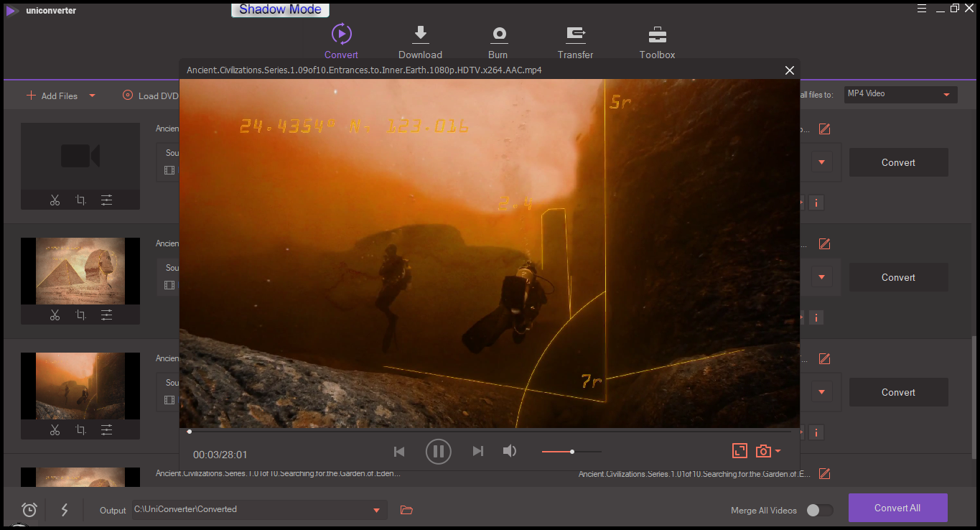Image resolution: width=980 pixels, height=530 pixels.
Task: Open format dropdown for second video
Action: tap(821, 277)
